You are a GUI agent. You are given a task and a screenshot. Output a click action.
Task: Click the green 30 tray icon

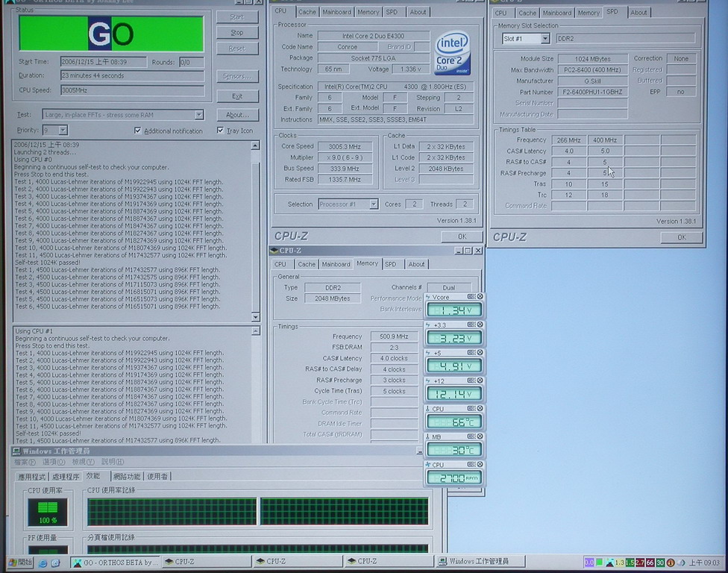660,563
